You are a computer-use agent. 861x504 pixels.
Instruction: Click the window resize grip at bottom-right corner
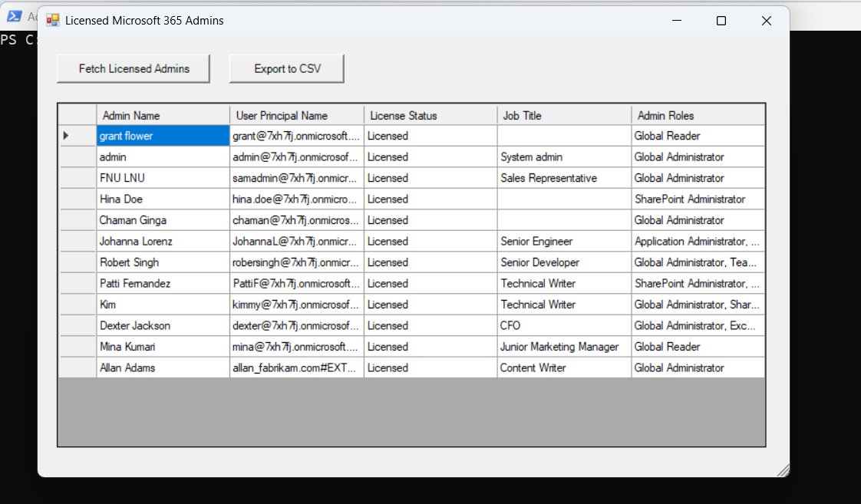(783, 470)
